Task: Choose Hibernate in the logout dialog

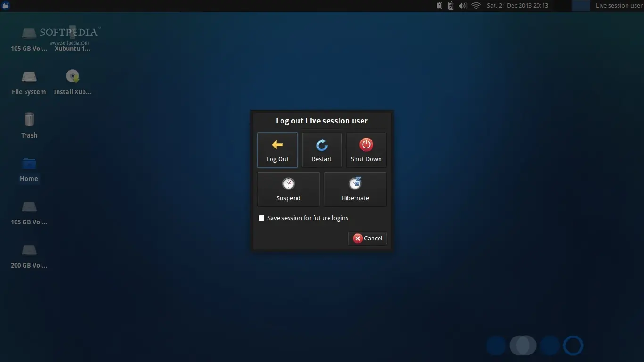Action: [355, 189]
